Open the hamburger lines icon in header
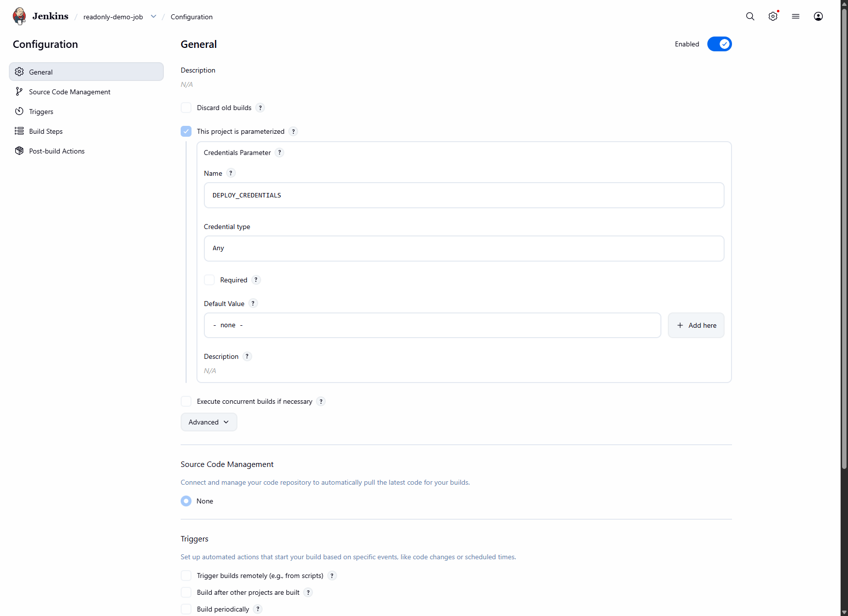The height and width of the screenshot is (616, 848). (x=796, y=16)
